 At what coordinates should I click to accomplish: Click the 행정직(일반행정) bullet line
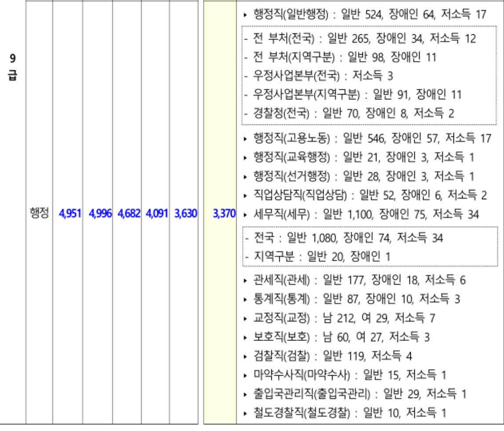click(365, 14)
